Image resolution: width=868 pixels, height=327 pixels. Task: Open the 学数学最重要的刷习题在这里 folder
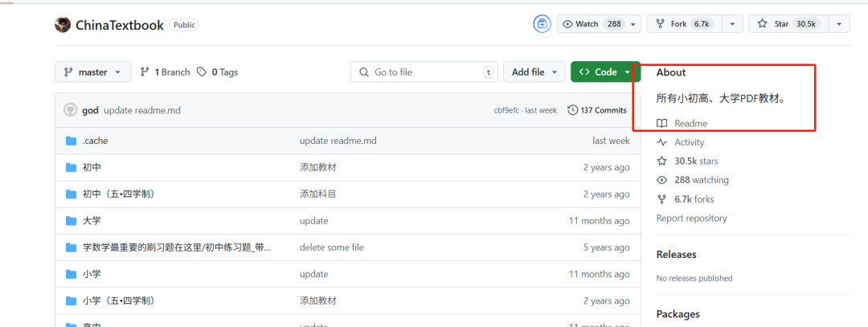point(177,247)
